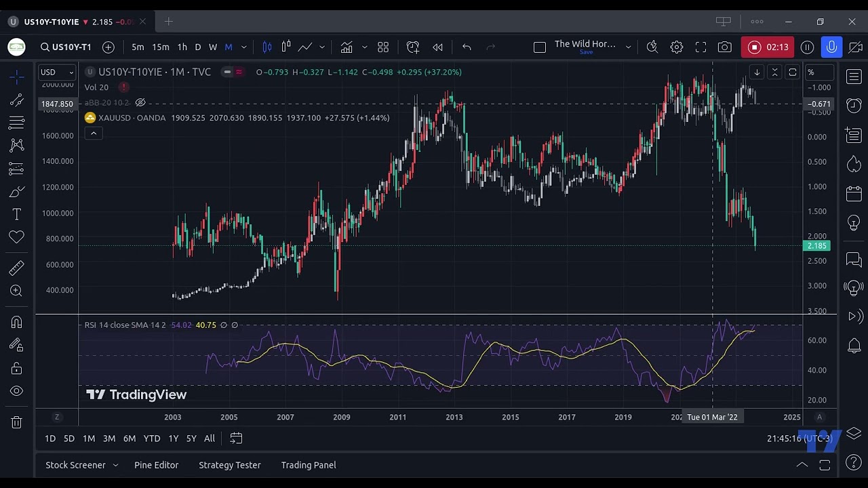Screen dimensions: 868x488
Task: Toggle stay in drawing mode
Action: [17, 345]
